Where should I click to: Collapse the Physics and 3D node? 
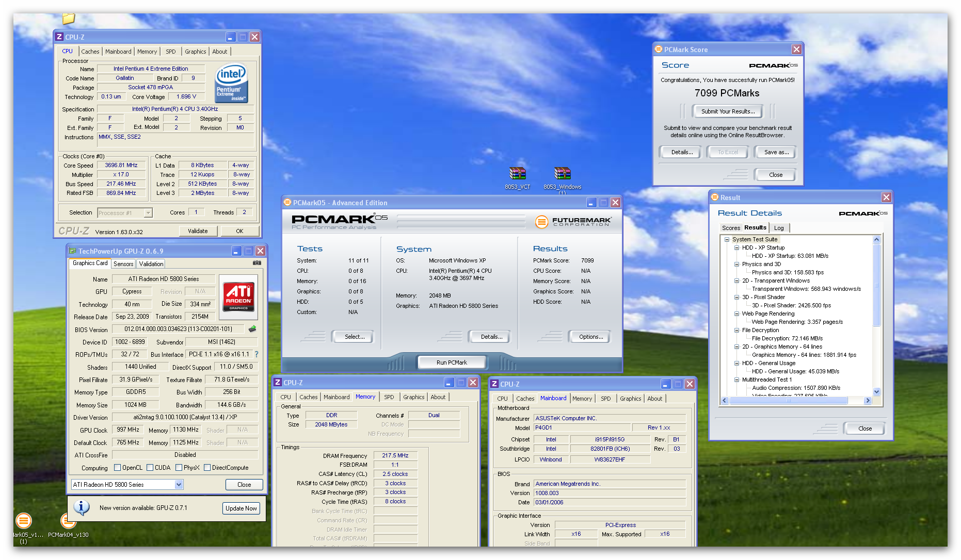point(736,264)
